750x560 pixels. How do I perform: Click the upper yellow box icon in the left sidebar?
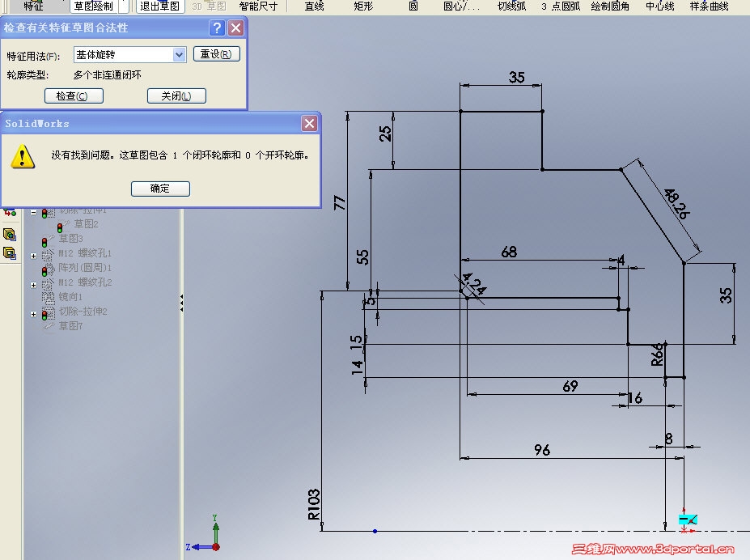10,235
